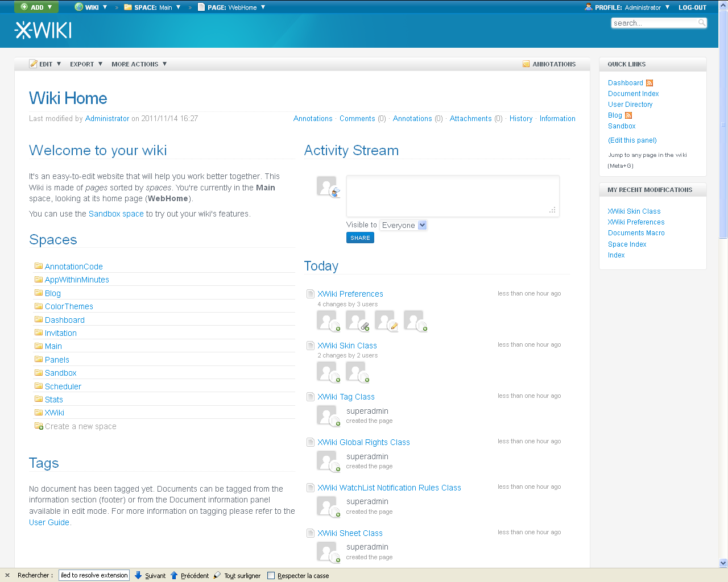Click the ColorThemes folder icon

point(39,306)
